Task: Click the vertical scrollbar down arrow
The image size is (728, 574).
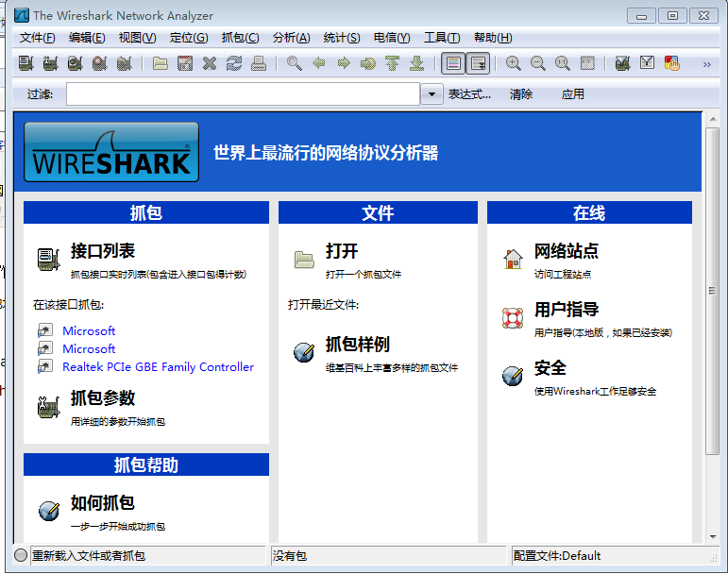Action: click(713, 537)
